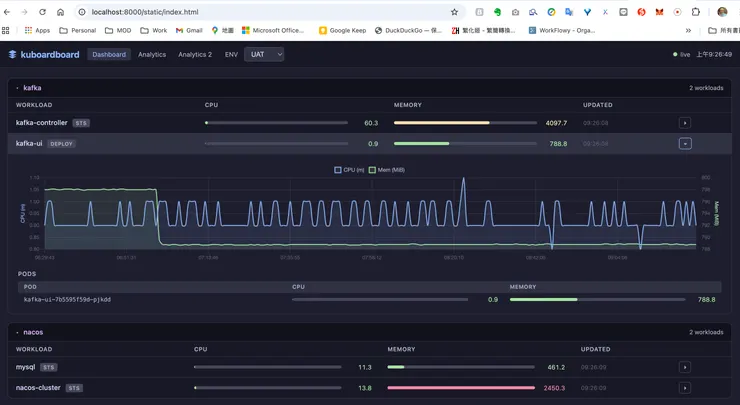The height and width of the screenshot is (405, 740).
Task: Switch to the Analytics 2 tab
Action: coord(195,54)
